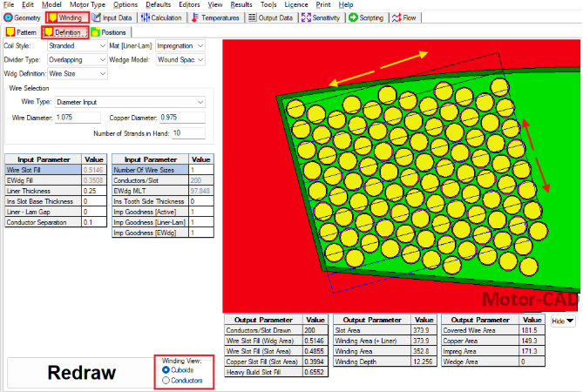Click the Flow tab icon
The width and height of the screenshot is (583, 392).
[x=398, y=17]
